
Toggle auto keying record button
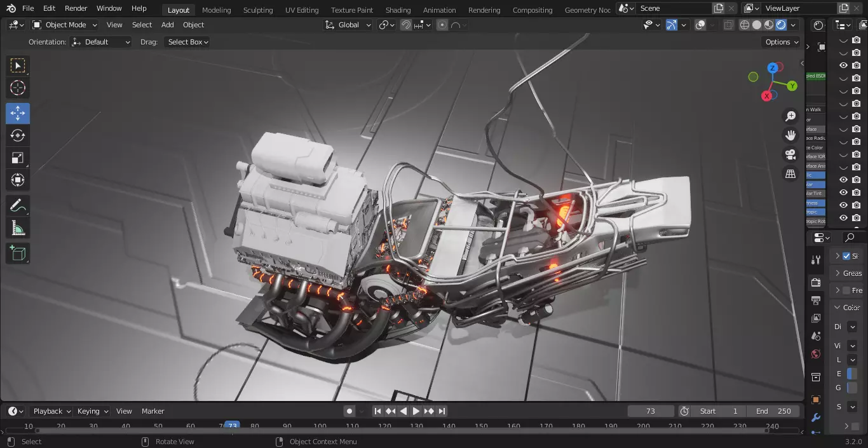point(349,411)
